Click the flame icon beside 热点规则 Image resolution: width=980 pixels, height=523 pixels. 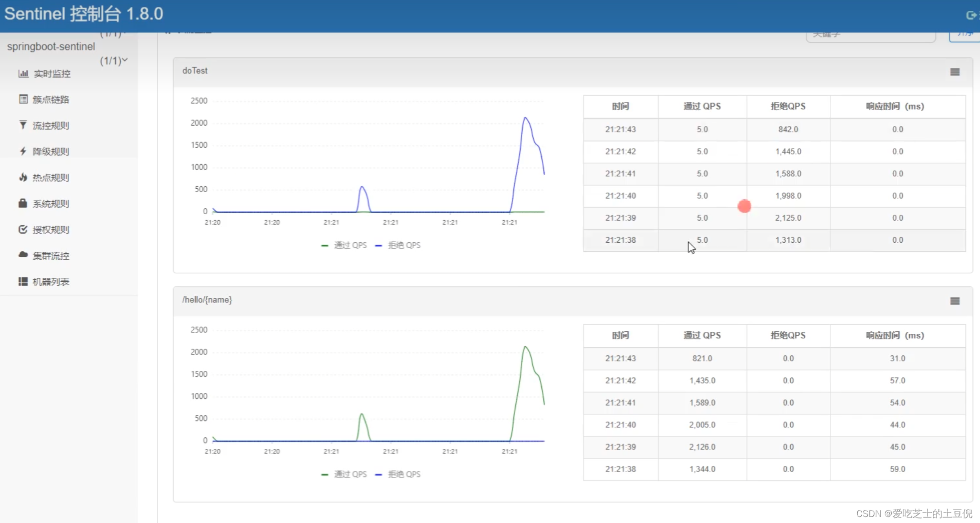click(23, 177)
